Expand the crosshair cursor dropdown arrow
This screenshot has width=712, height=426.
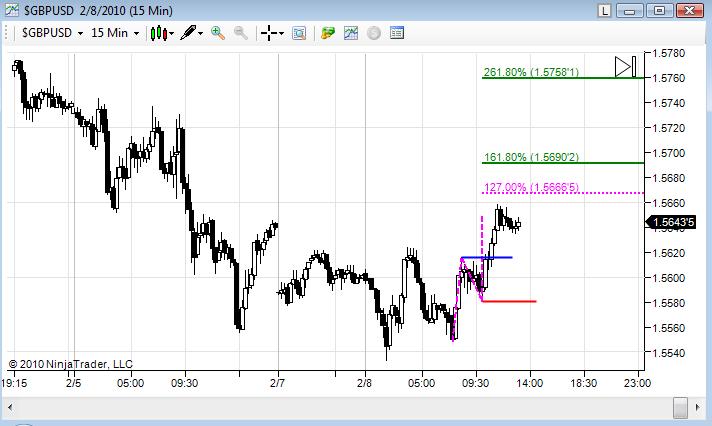coord(282,34)
